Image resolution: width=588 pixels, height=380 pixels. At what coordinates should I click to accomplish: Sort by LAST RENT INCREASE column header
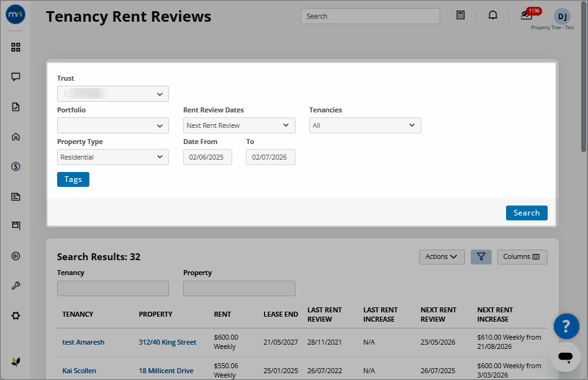(x=380, y=314)
